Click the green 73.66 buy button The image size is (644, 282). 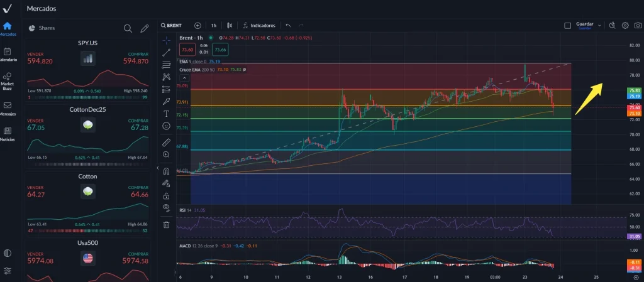point(221,50)
